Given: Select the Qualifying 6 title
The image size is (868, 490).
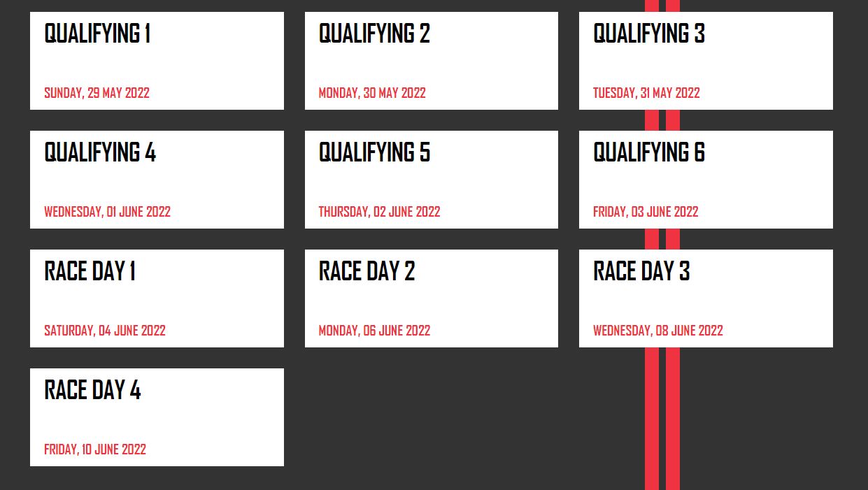Looking at the screenshot, I should (648, 152).
